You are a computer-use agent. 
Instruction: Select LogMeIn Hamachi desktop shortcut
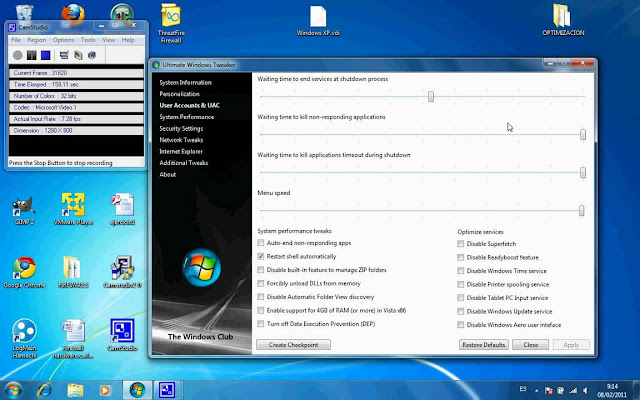click(x=24, y=339)
